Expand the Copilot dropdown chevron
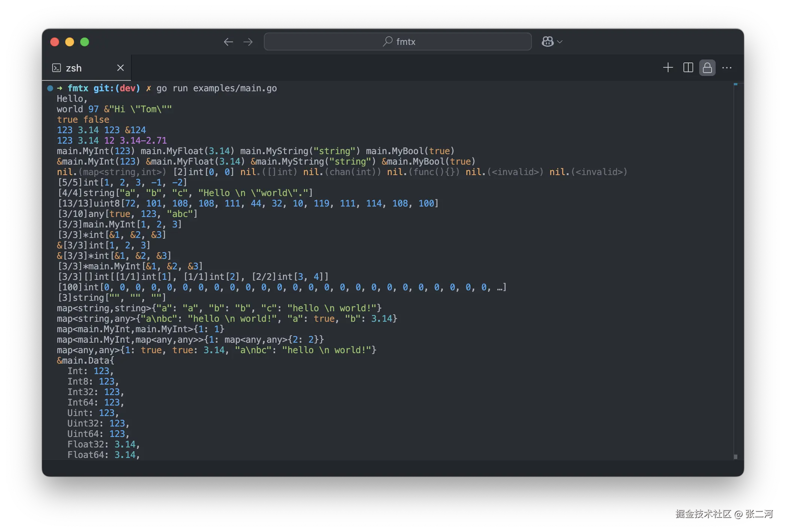 (560, 42)
